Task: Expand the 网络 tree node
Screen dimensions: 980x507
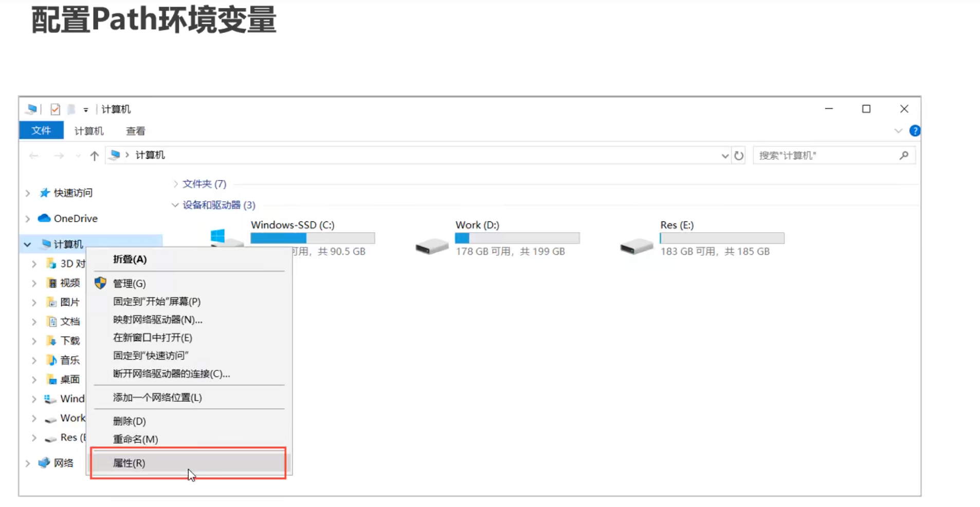Action: click(28, 463)
